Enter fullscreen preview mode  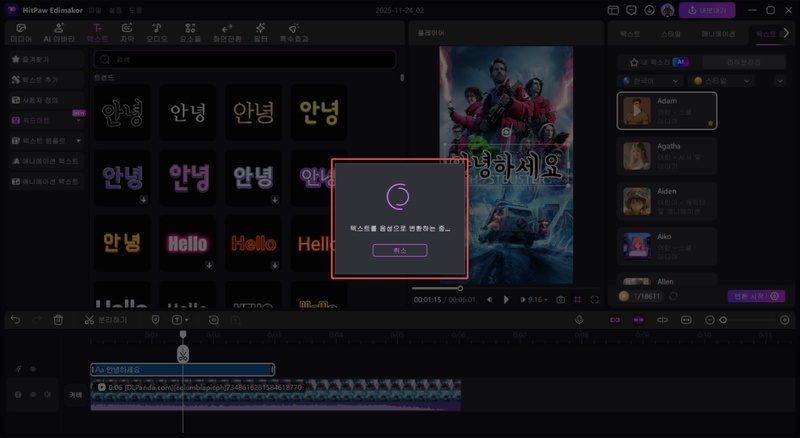(594, 300)
